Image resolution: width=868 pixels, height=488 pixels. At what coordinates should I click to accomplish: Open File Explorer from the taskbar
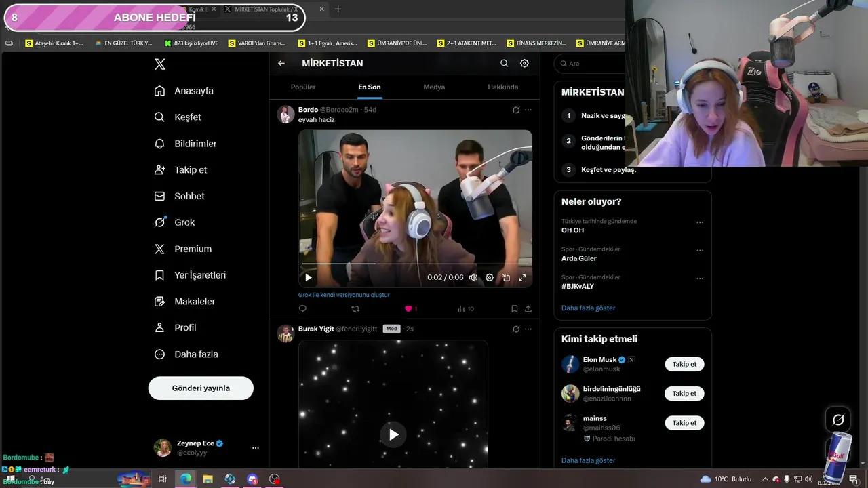point(208,479)
